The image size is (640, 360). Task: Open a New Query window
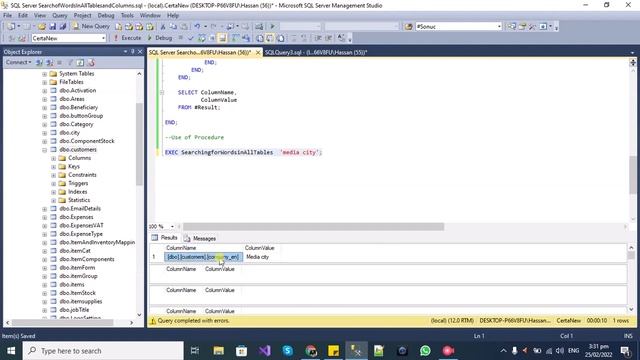click(x=91, y=27)
